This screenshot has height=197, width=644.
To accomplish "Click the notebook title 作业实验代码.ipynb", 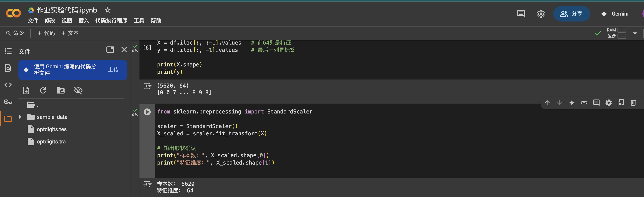I will [67, 10].
